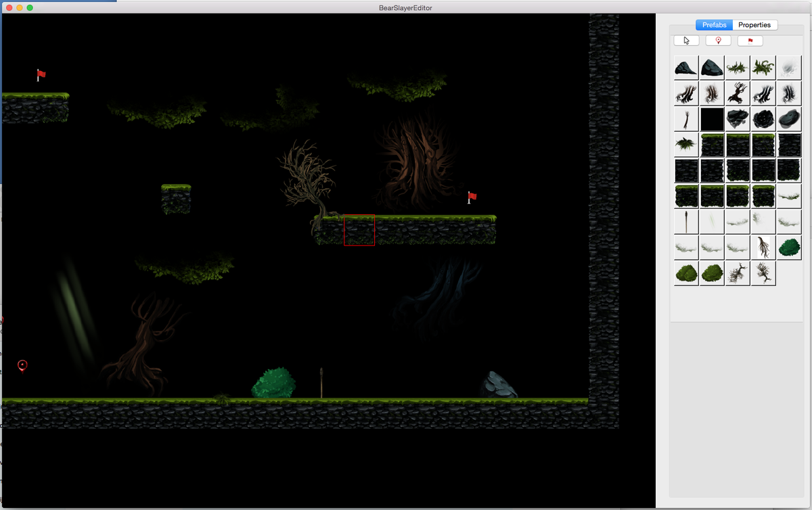Select the red-outlined tile on the middle platform
Image resolution: width=812 pixels, height=510 pixels.
click(359, 230)
